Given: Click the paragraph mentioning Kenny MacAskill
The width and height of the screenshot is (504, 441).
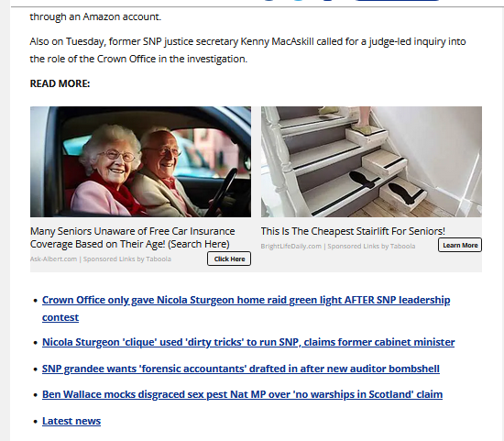Looking at the screenshot, I should (x=247, y=50).
